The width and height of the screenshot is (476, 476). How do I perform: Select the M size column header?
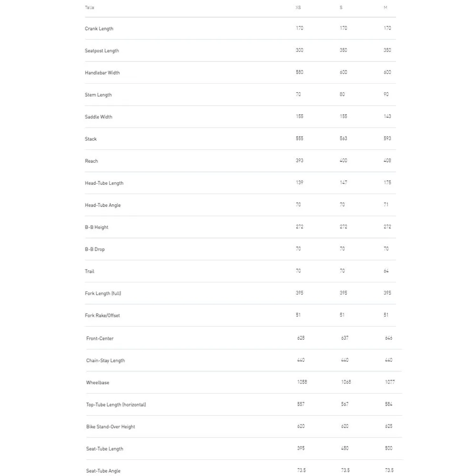point(386,8)
